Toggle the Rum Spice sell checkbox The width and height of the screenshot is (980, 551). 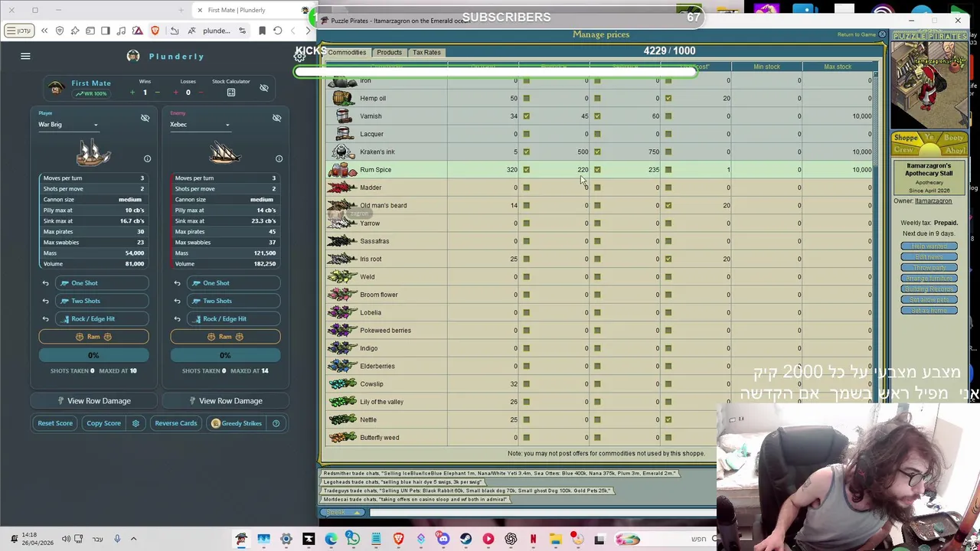pyautogui.click(x=597, y=170)
